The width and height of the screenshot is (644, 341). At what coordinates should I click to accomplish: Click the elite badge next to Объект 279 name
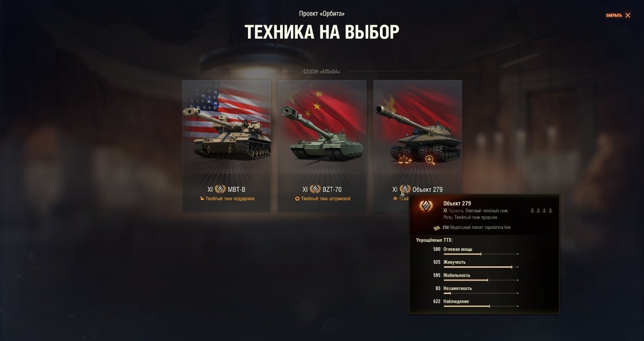coord(405,189)
